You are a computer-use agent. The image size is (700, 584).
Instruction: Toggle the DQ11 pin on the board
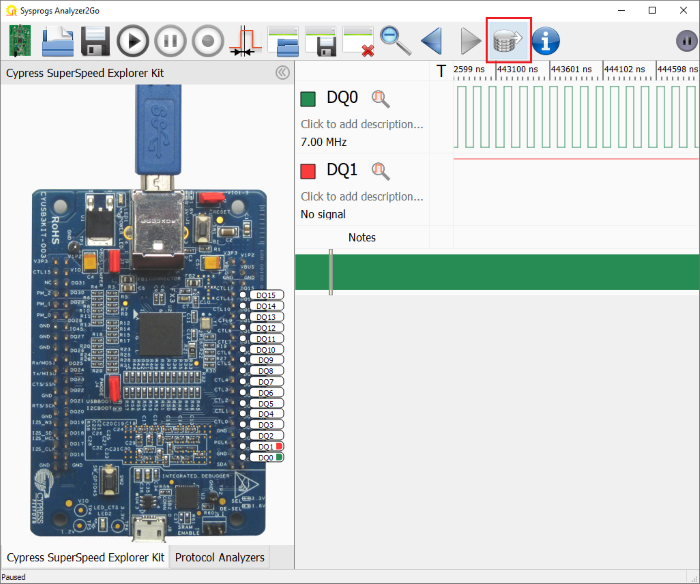click(x=267, y=339)
